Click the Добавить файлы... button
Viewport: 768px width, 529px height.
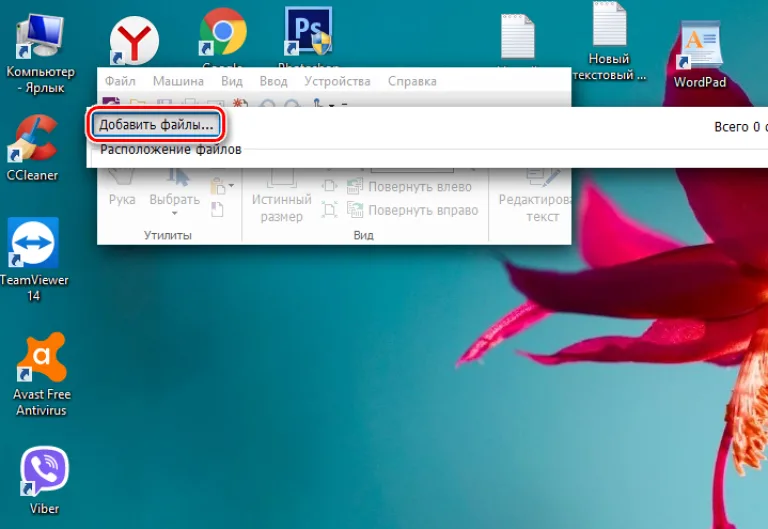click(156, 125)
